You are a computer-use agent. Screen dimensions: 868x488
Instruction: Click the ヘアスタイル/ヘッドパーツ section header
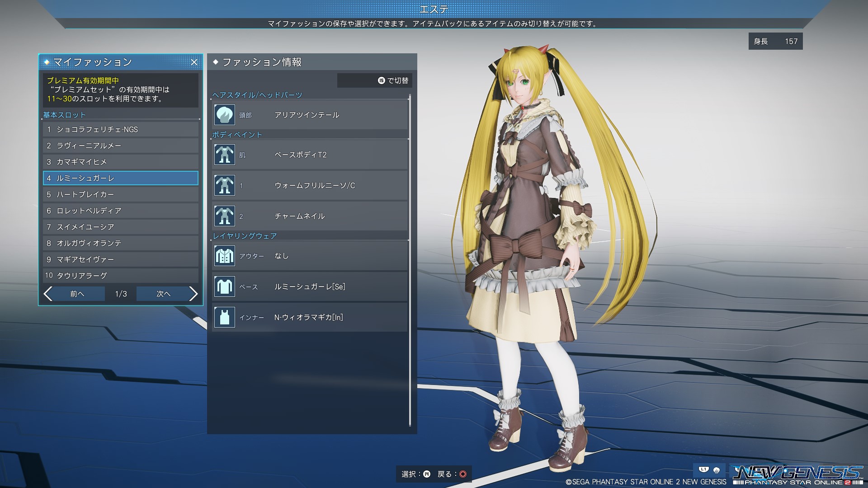tap(257, 95)
